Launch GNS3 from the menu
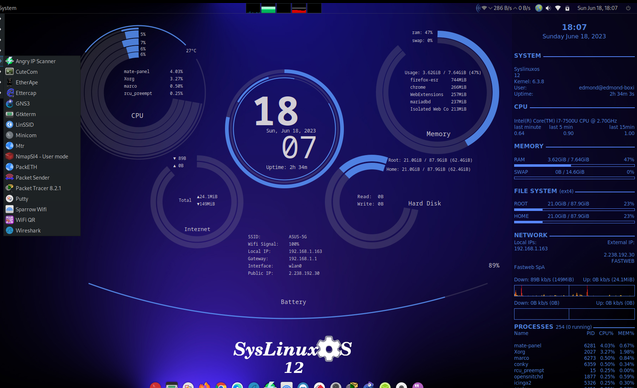Viewport: 637px width, 388px height. [x=42, y=103]
